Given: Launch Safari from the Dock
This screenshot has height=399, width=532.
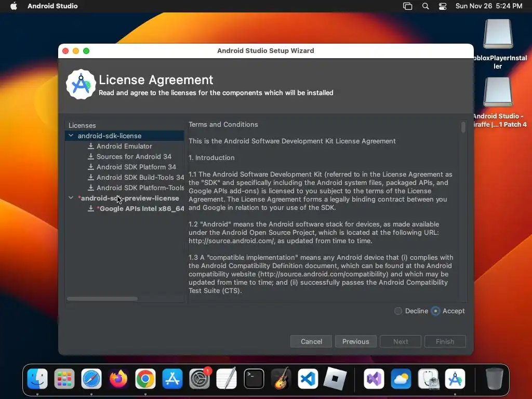Looking at the screenshot, I should click(x=91, y=379).
